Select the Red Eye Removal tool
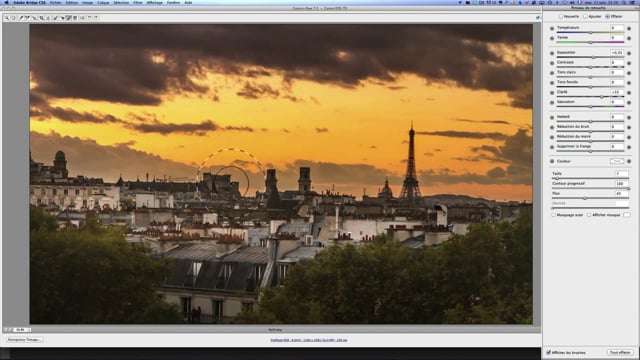640x360 pixels. click(x=62, y=18)
